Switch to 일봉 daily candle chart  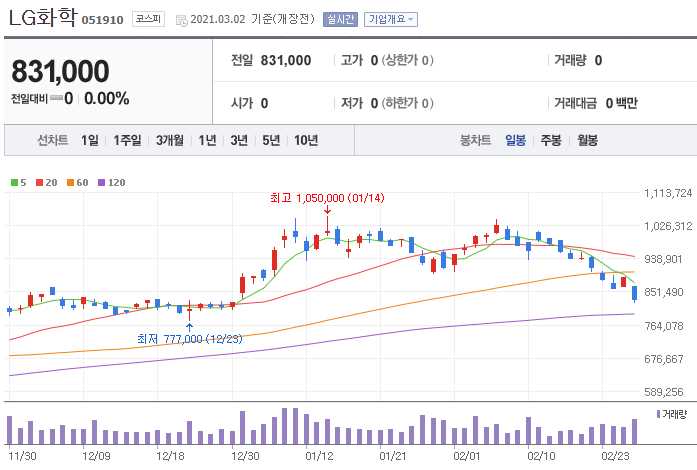pyautogui.click(x=516, y=141)
